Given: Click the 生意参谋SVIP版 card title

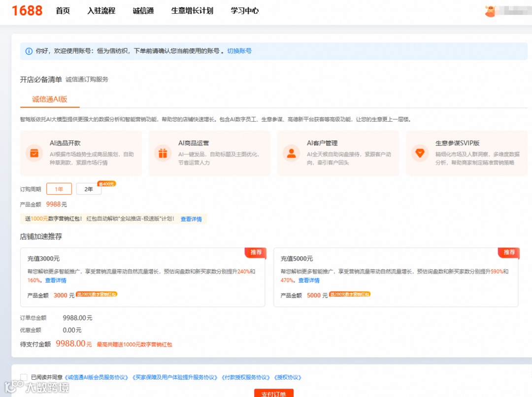Looking at the screenshot, I should click(457, 143).
